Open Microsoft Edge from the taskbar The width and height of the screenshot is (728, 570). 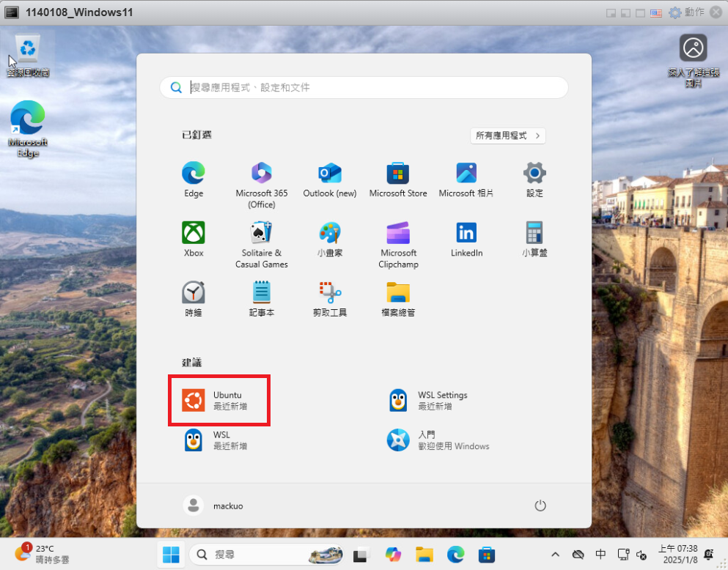click(455, 555)
